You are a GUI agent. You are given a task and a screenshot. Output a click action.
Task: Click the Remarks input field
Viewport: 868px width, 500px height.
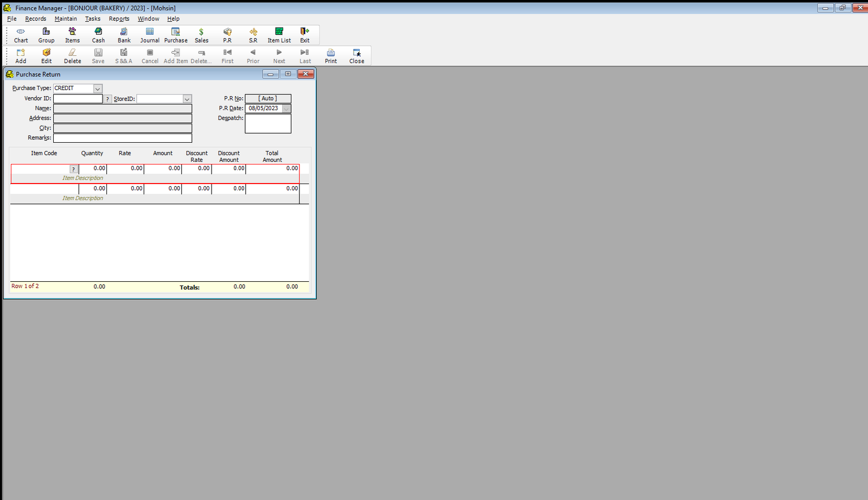122,138
